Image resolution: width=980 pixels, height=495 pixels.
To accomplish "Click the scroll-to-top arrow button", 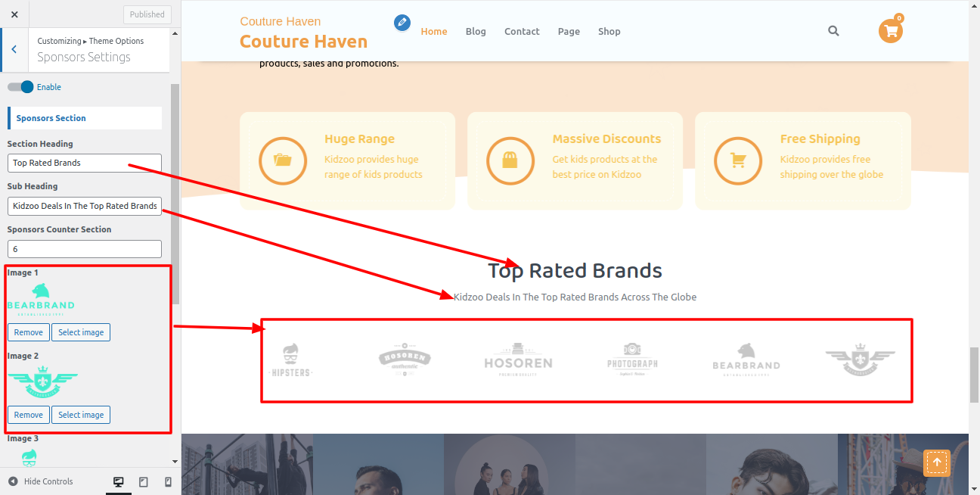I will (937, 462).
